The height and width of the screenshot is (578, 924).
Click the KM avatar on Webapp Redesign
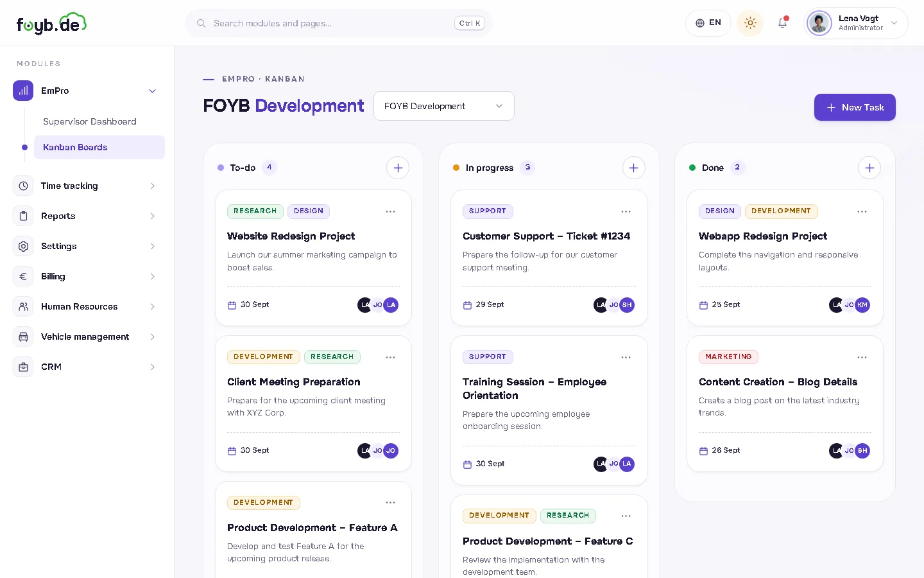coord(862,305)
